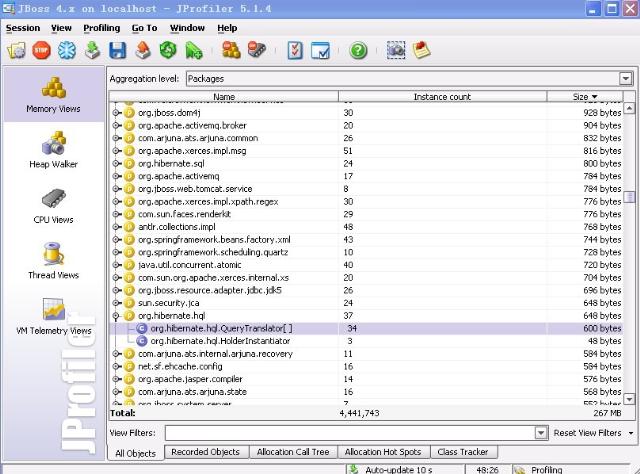Select the org.hibernate.hql.QueryTranslator[ ] row
640x474 pixels.
(366, 328)
